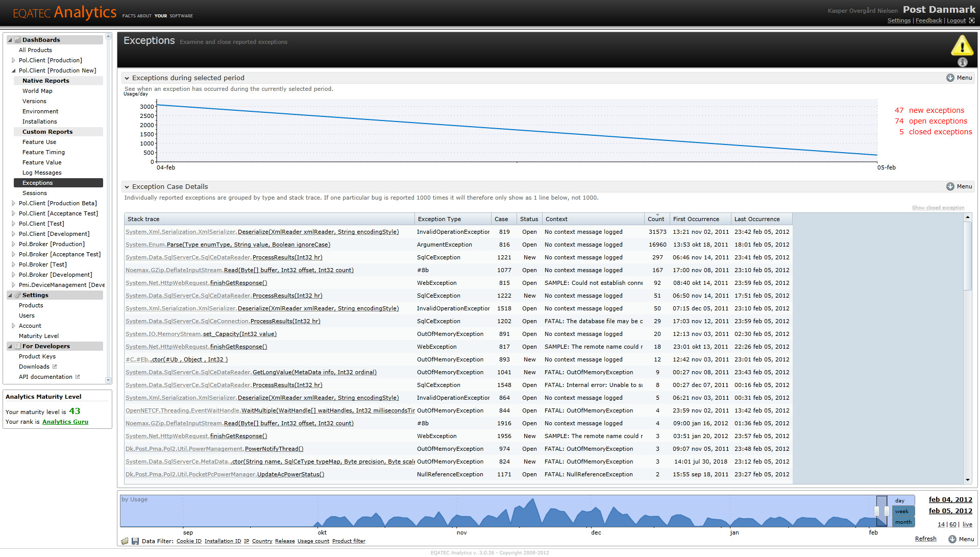
Task: Click the info icon below the warning
Action: (x=963, y=62)
